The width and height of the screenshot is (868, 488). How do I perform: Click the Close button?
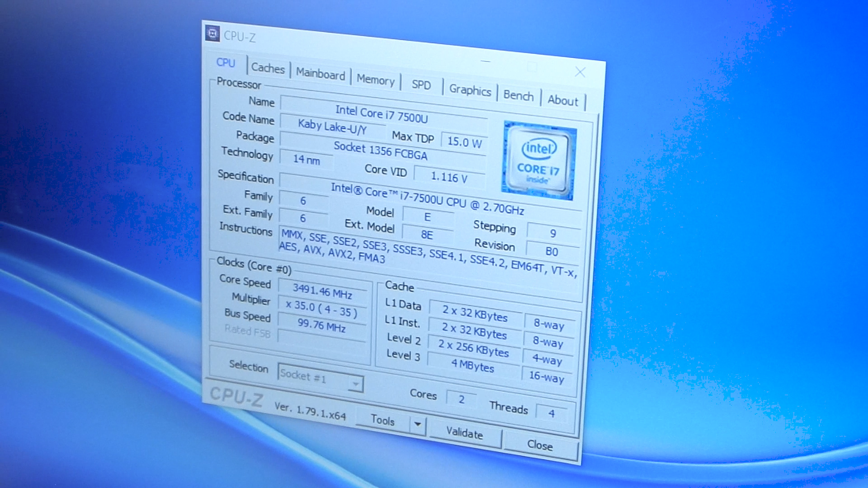tap(540, 446)
